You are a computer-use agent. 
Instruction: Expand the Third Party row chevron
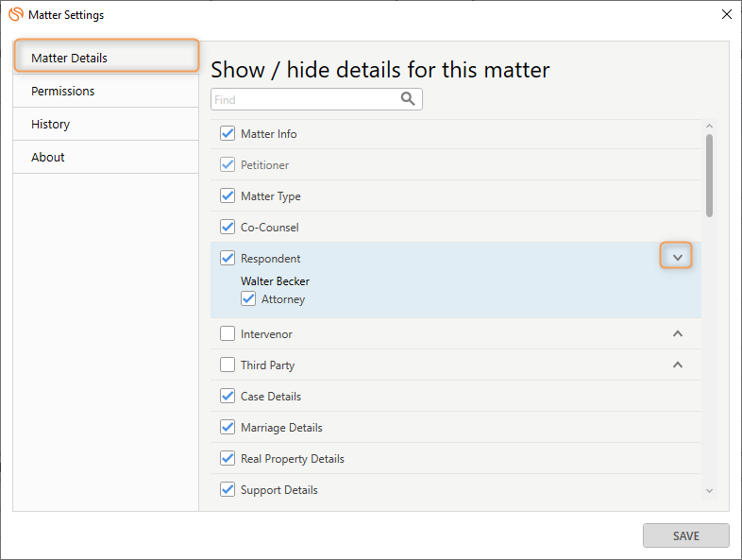pos(677,365)
